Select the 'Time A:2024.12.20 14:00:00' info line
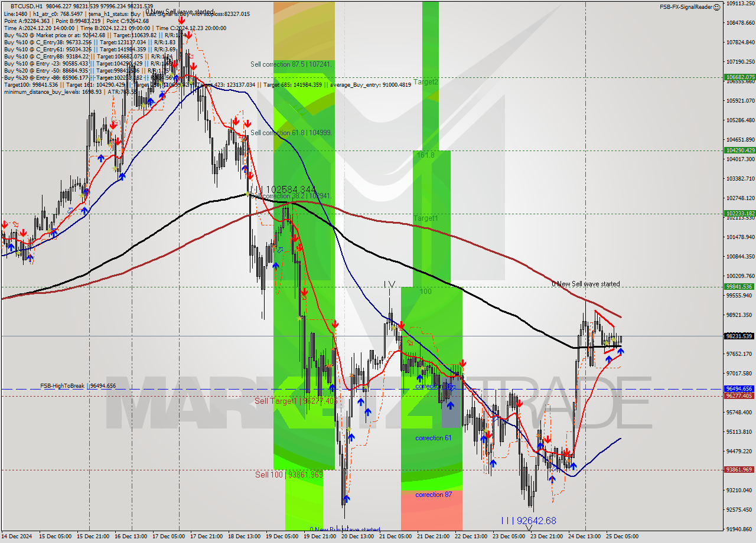The width and height of the screenshot is (756, 543). (115, 28)
